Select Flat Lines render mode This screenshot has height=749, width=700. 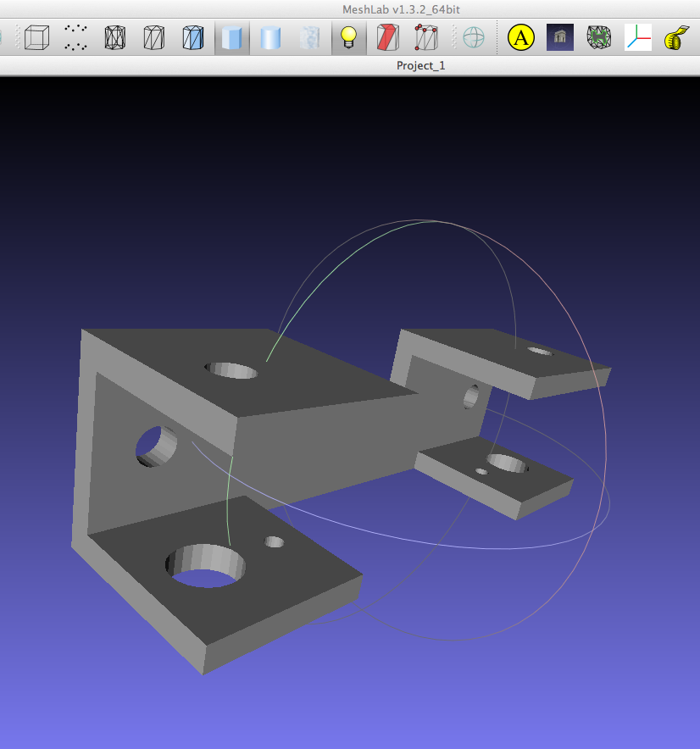[193, 37]
